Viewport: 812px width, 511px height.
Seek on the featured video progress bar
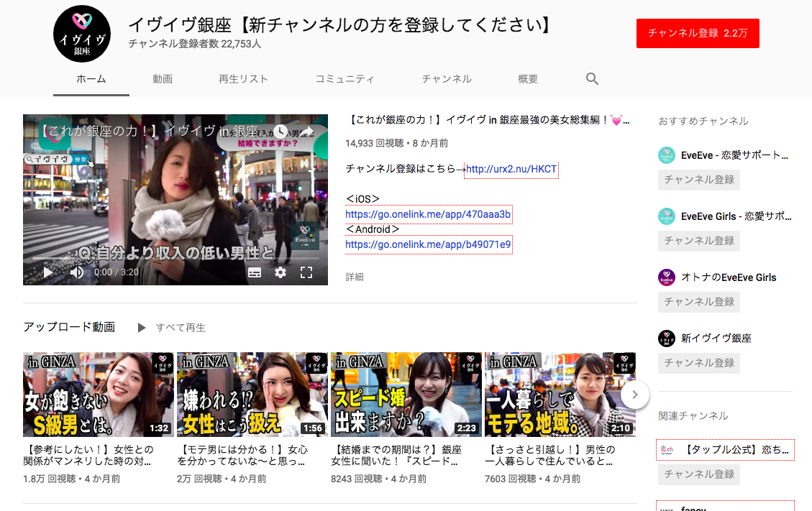click(x=175, y=258)
